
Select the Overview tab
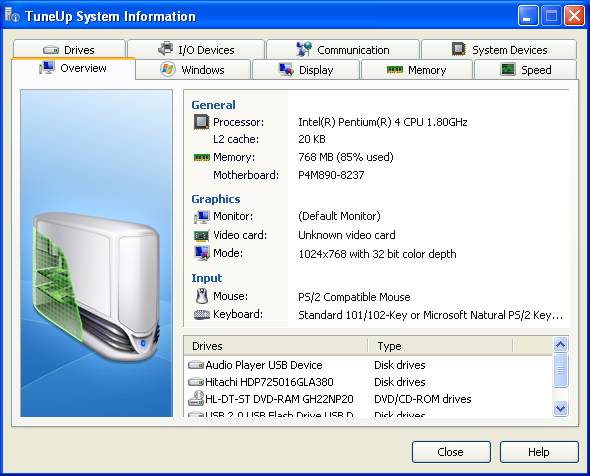click(73, 68)
